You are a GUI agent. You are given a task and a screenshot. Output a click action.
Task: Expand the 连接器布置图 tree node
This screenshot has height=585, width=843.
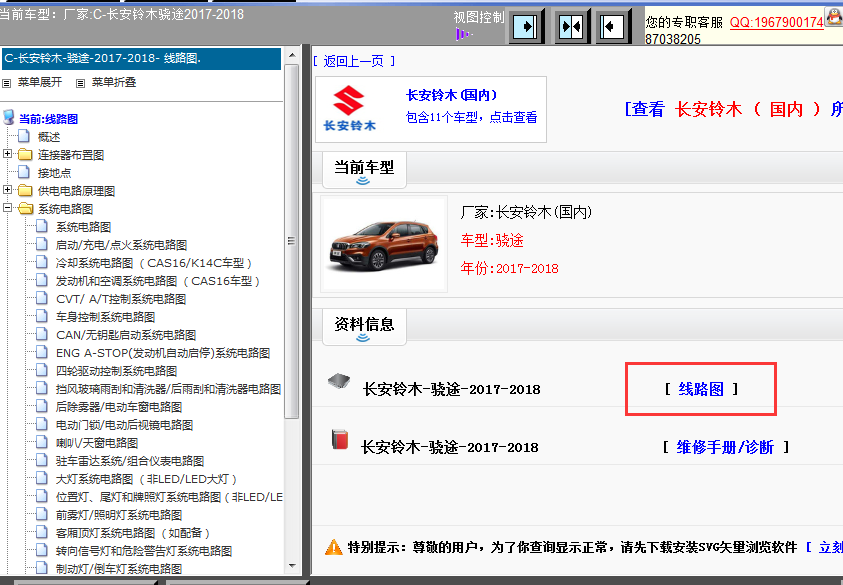7,154
